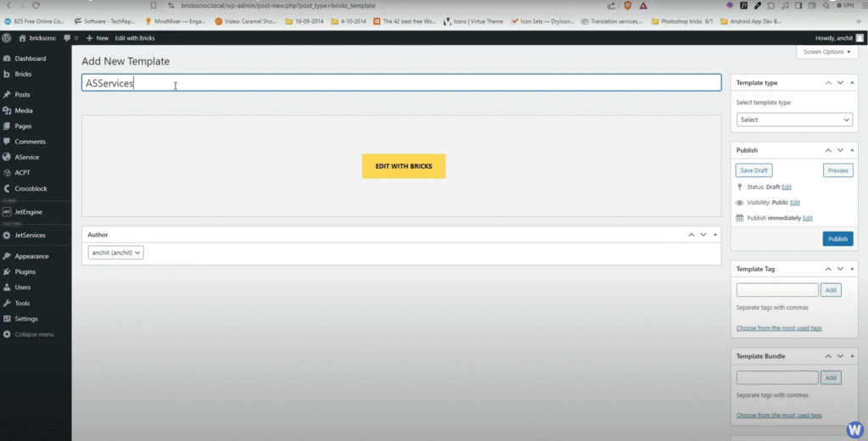Open the Appearance brush icon menu
This screenshot has height=441, width=868.
7,256
